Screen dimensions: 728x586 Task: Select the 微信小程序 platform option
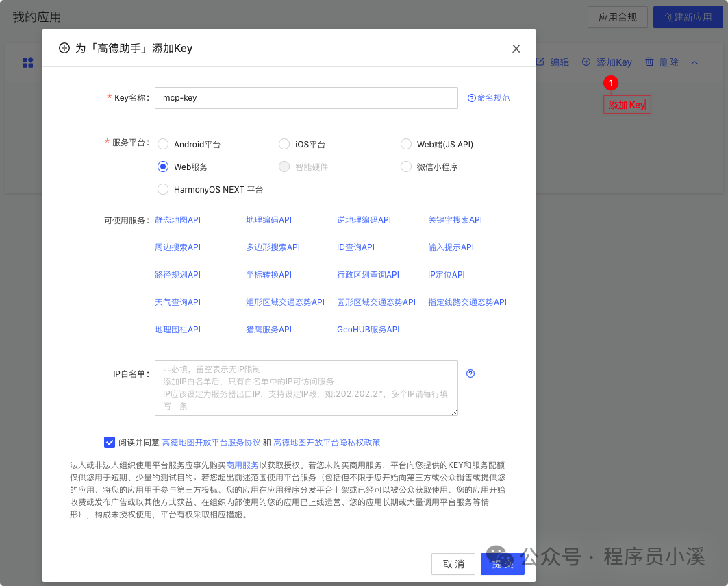(x=405, y=167)
